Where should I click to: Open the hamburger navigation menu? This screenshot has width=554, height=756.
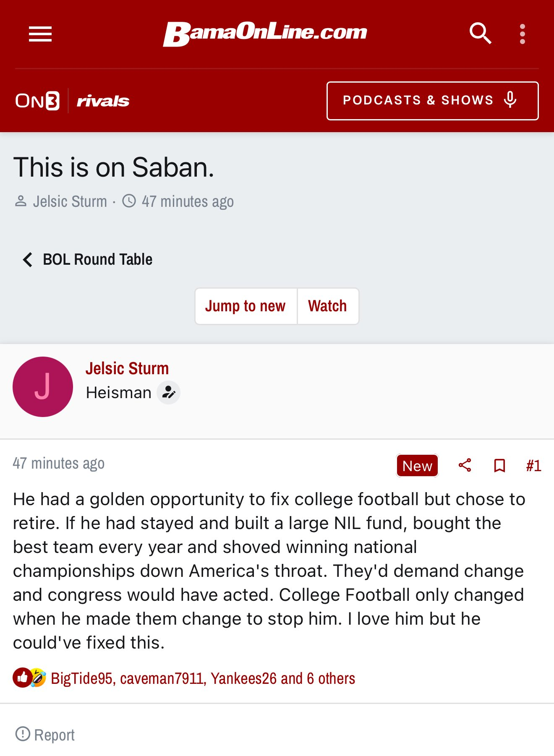click(40, 34)
